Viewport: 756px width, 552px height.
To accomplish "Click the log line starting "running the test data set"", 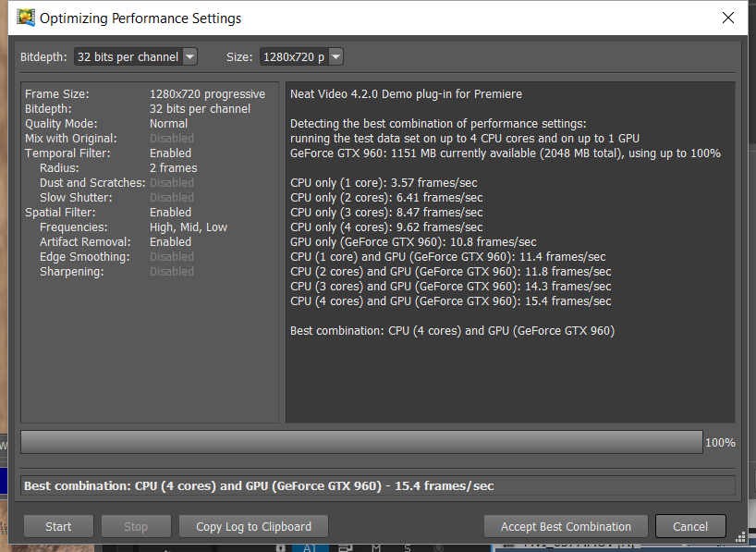I will tap(465, 139).
